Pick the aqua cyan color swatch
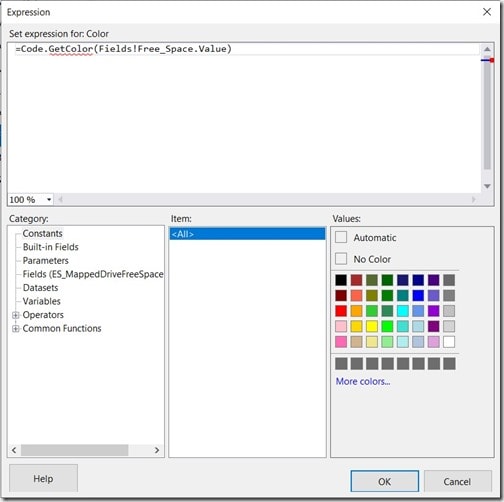Screen dimensions: 504x502 pos(403,311)
